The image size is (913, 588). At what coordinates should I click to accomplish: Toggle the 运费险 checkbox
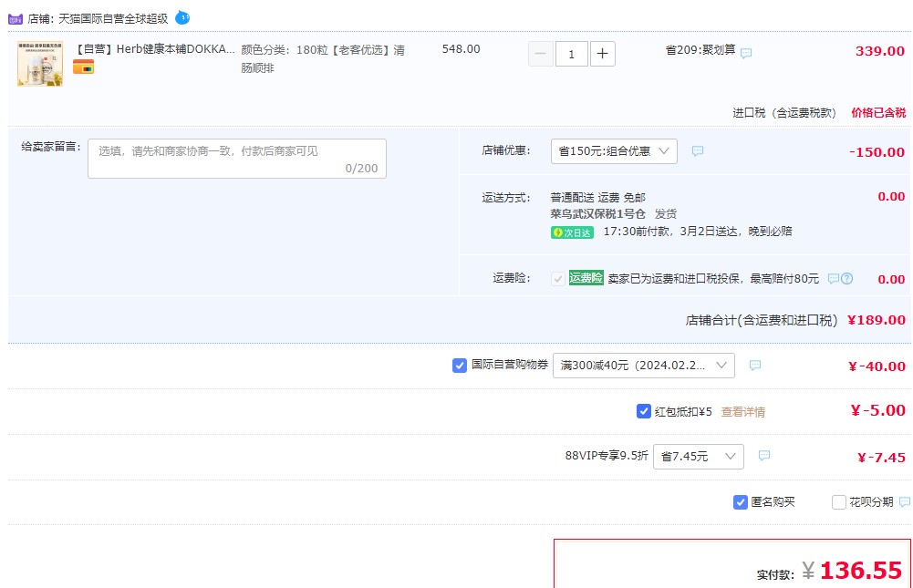tap(558, 278)
